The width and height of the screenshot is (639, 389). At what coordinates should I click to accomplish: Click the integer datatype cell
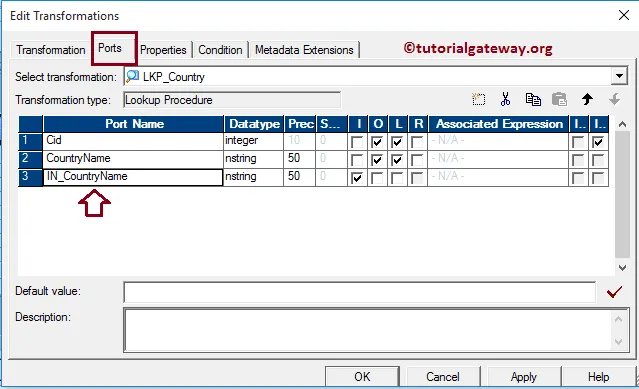[253, 141]
